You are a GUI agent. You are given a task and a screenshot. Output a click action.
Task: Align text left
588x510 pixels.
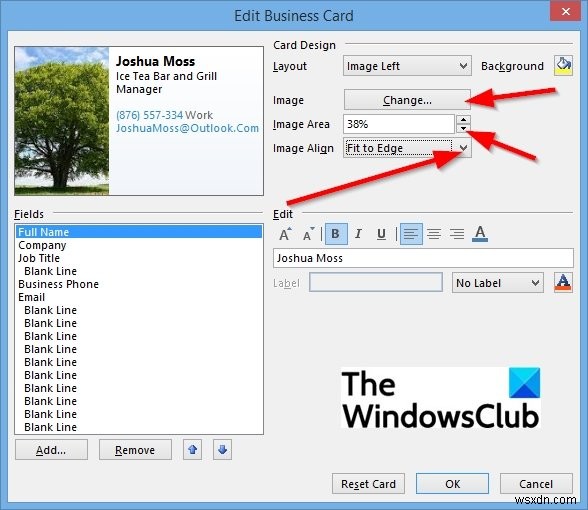tap(411, 234)
